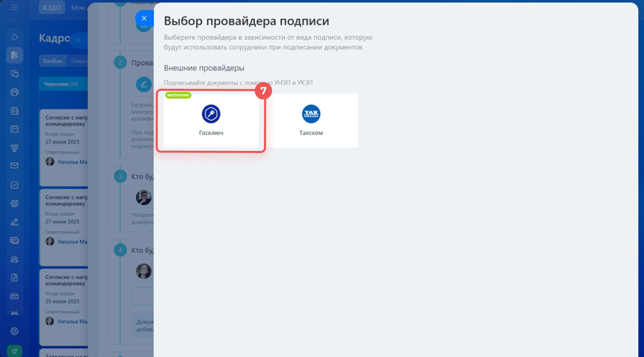The height and width of the screenshot is (357, 644).
Task: Open the chat bubbles icon in sidebar
Action: coord(14,73)
